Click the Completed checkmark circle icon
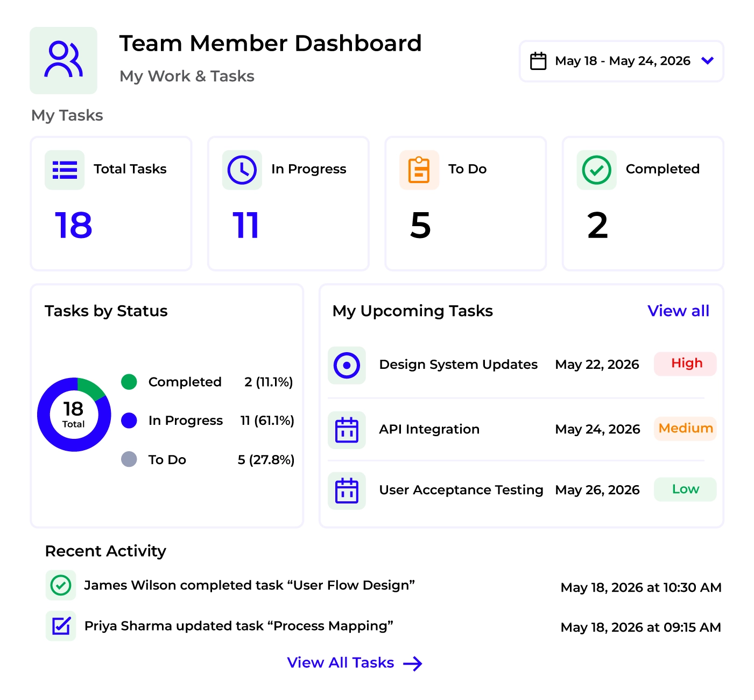 pyautogui.click(x=596, y=170)
